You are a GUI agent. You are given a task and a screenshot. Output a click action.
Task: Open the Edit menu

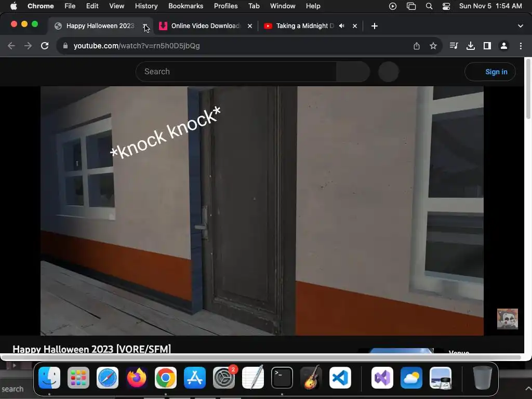pos(92,6)
